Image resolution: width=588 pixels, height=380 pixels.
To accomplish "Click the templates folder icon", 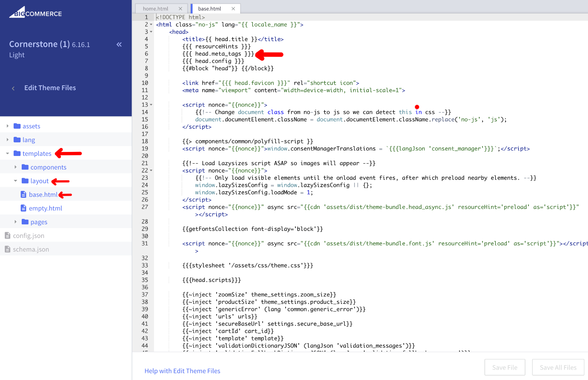I will 17,153.
